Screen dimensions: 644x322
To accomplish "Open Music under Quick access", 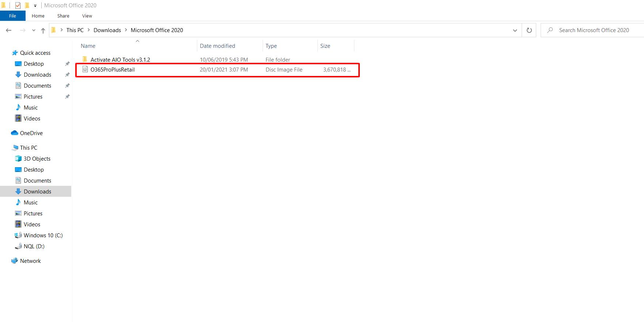I will [31, 108].
